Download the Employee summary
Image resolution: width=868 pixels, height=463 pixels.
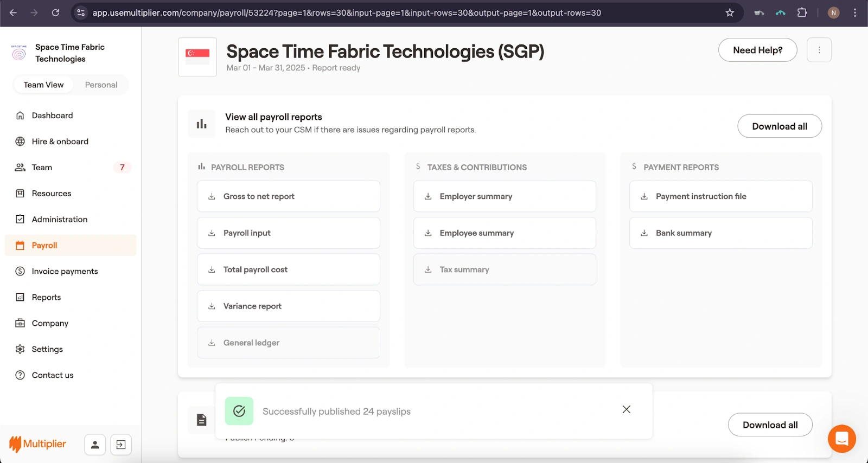(x=505, y=233)
